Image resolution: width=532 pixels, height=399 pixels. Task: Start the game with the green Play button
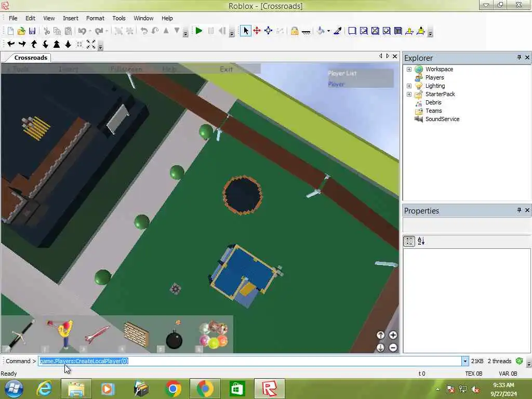199,31
